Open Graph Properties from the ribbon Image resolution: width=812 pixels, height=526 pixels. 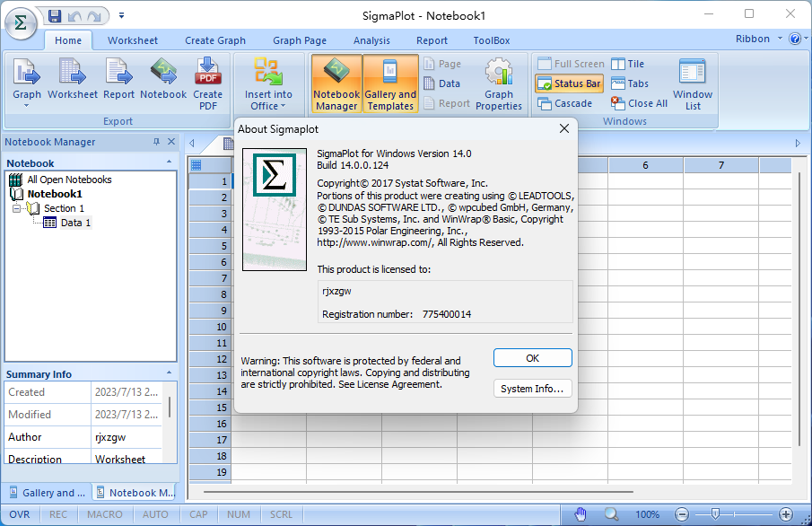tap(499, 84)
